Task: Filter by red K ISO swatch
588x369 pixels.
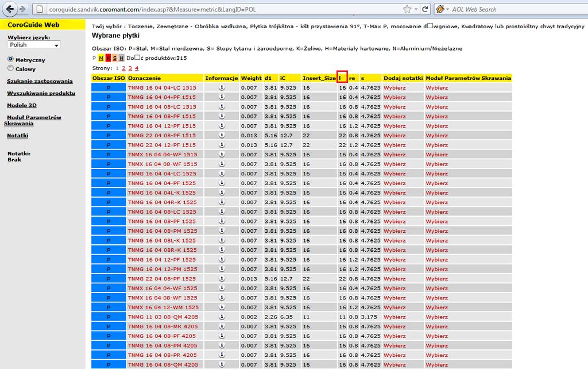Action: click(x=108, y=58)
